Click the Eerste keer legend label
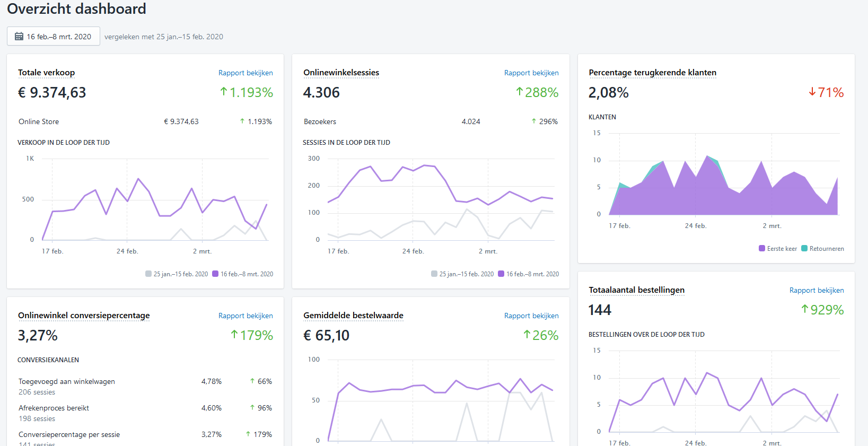Viewport: 868px width, 446px height. [x=782, y=249]
